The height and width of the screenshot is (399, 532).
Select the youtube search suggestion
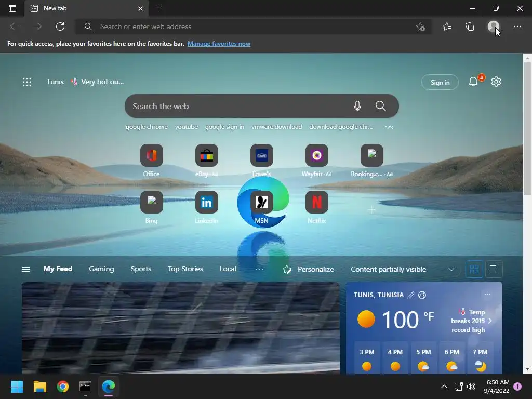pyautogui.click(x=187, y=127)
